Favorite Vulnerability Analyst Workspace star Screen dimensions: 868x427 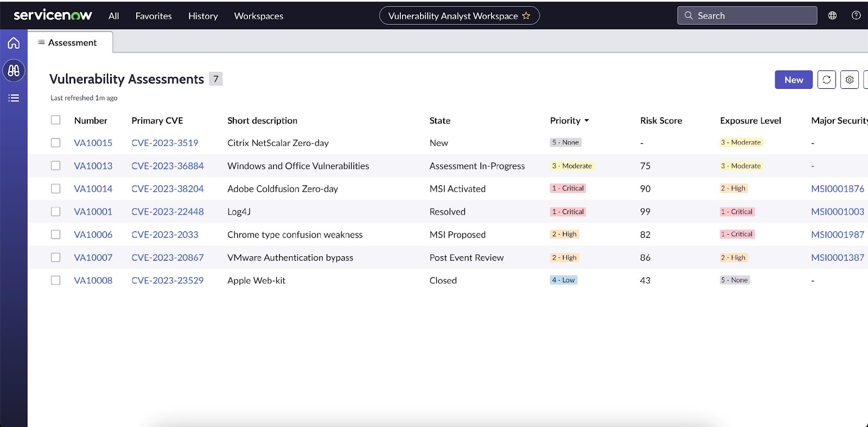[526, 16]
